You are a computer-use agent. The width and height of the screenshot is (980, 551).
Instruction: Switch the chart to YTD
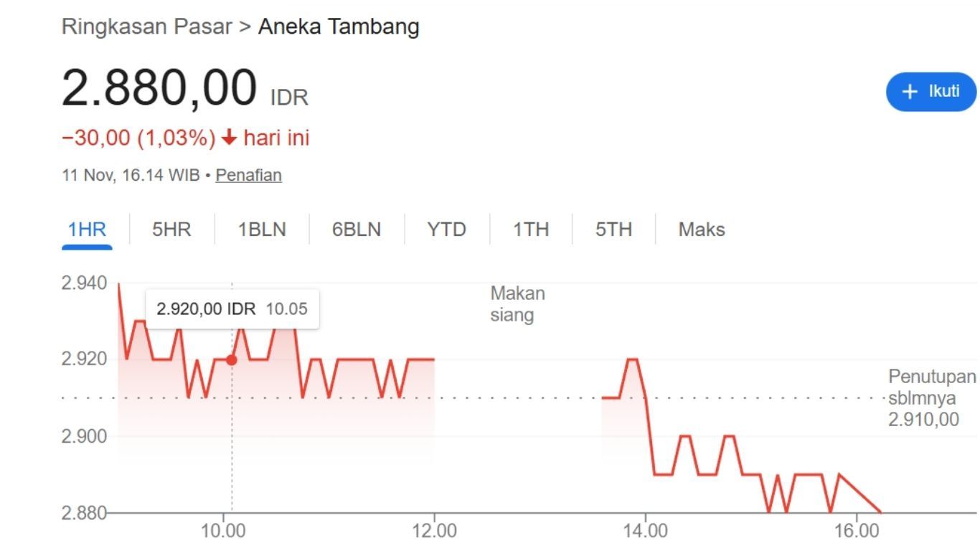pyautogui.click(x=446, y=230)
